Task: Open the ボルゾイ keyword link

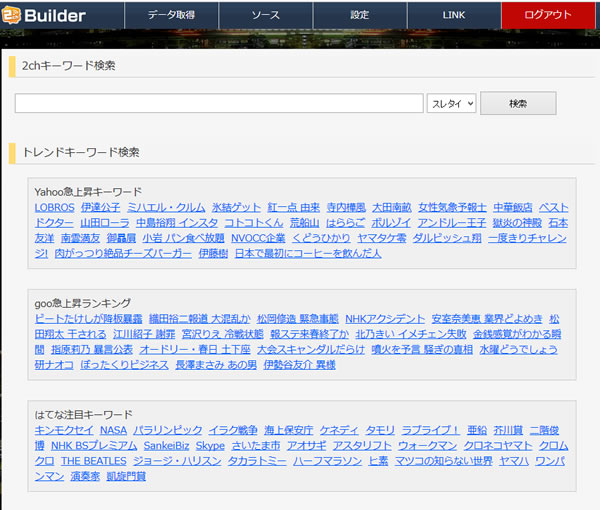Action: point(391,223)
